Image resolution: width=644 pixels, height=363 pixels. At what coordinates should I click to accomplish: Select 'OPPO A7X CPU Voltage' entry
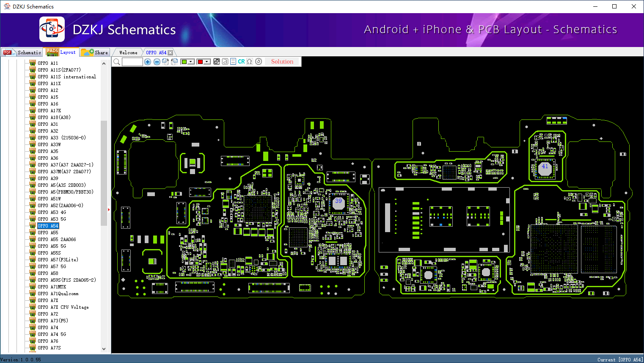63,307
